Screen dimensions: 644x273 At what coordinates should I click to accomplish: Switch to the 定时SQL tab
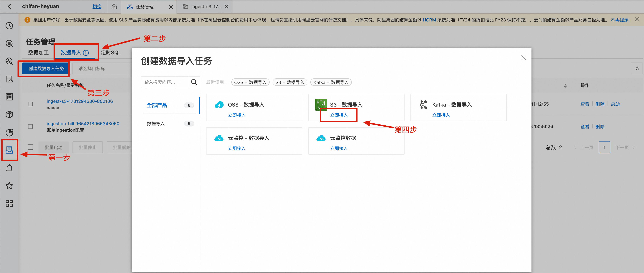coord(111,53)
